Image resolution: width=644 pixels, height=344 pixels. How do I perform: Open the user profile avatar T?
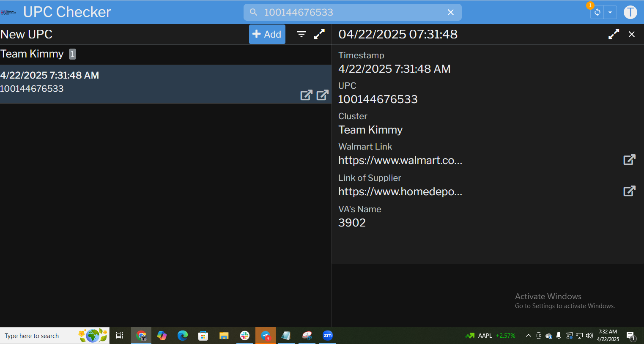630,12
